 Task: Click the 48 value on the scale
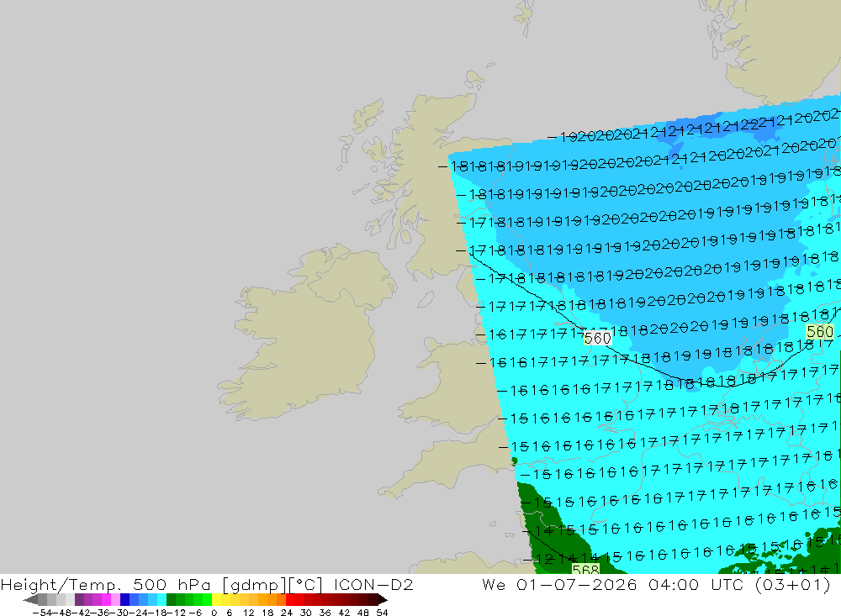point(362,613)
